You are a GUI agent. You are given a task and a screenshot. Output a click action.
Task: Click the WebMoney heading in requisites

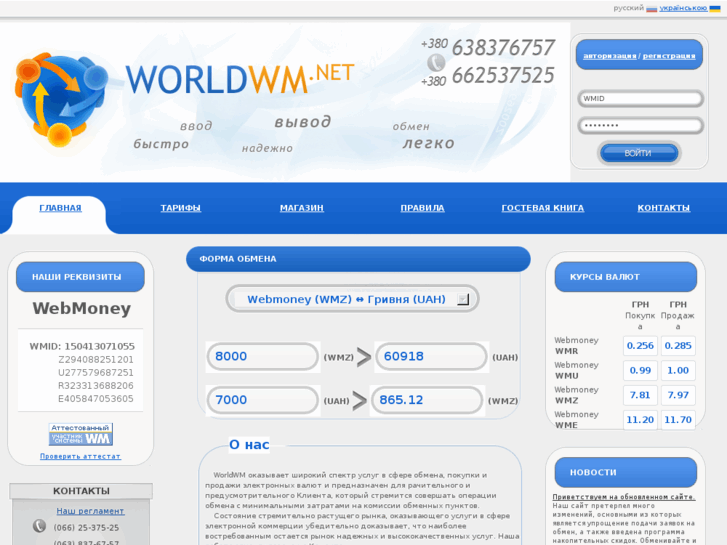click(82, 308)
